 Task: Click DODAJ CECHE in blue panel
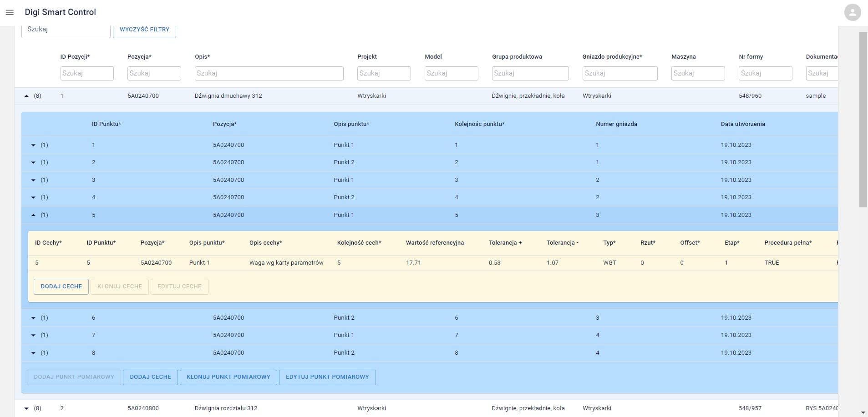click(x=150, y=377)
